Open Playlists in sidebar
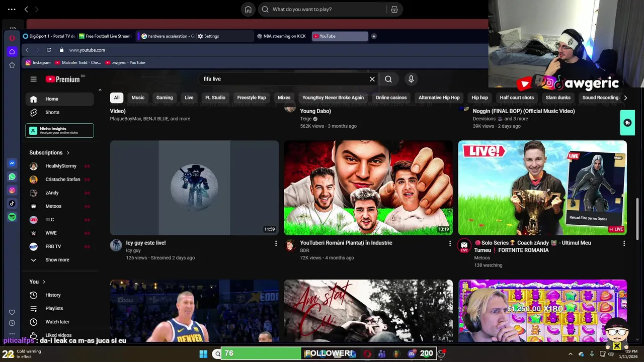The image size is (644, 362). click(x=59, y=308)
